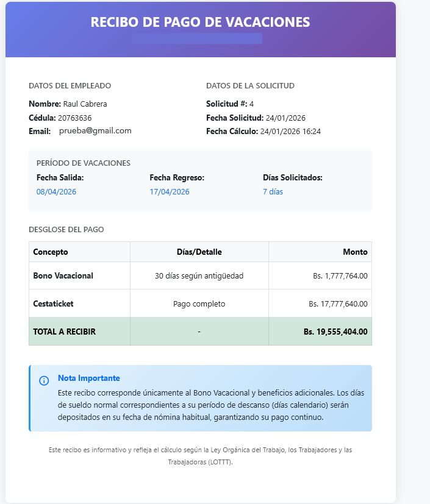Click the Nota Importante heading
This screenshot has height=504, width=430.
point(89,378)
